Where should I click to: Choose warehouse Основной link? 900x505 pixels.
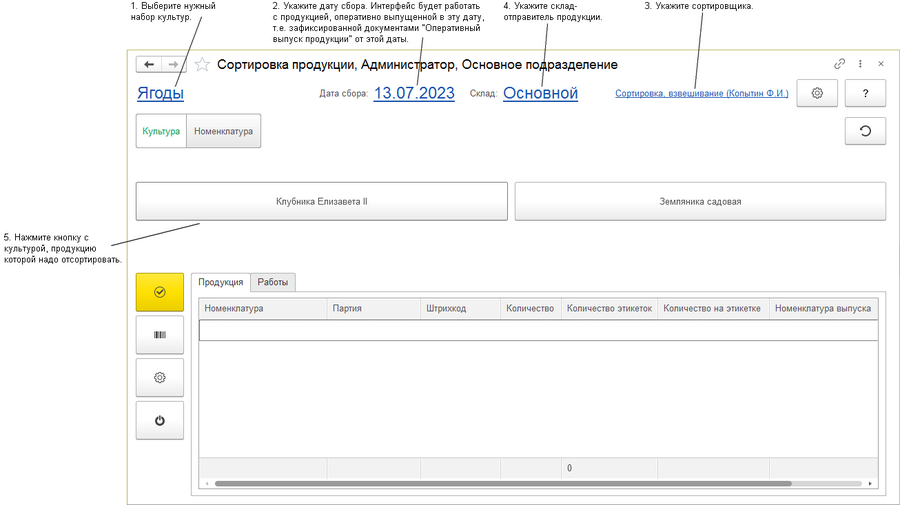pos(540,93)
